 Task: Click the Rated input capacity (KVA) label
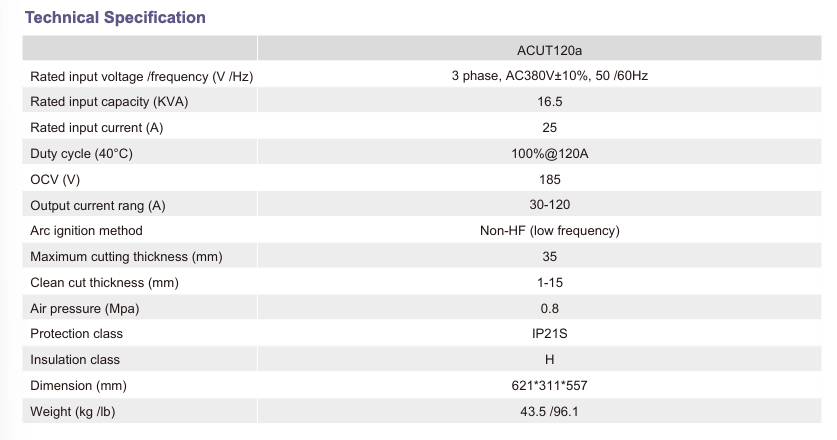tap(109, 102)
